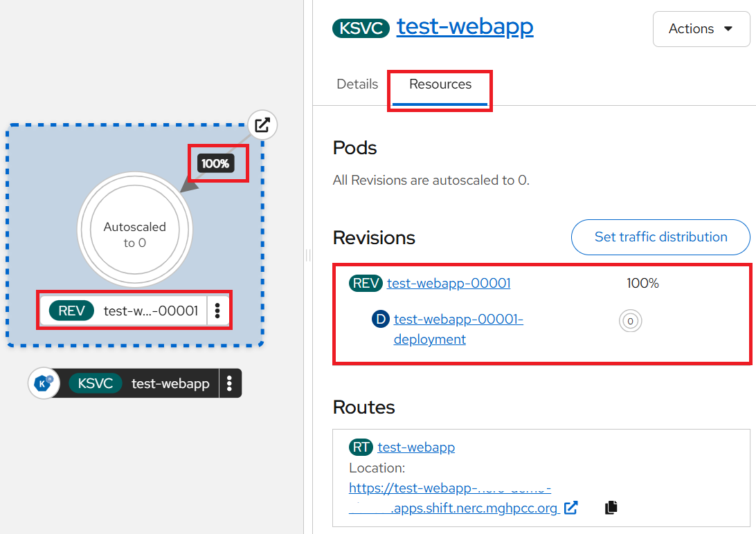756x534 pixels.
Task: Click the pod ring showing 0 for the deployment
Action: 630,321
